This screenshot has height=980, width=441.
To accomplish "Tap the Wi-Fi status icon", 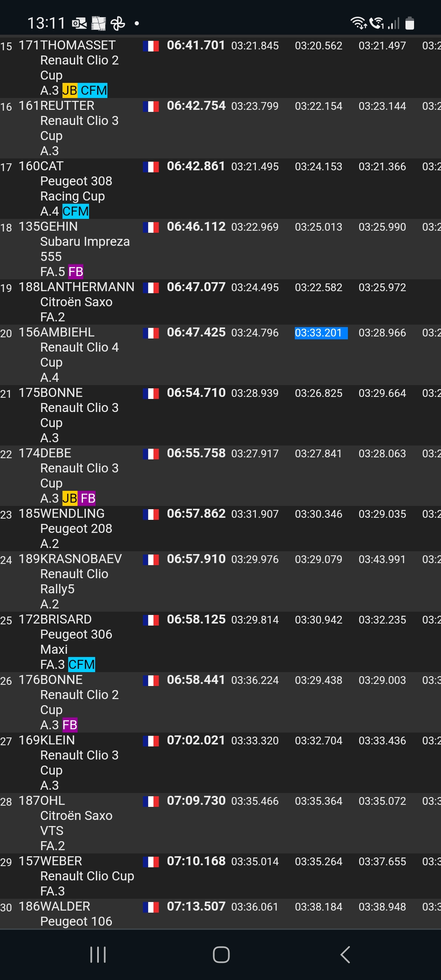I will pos(359,23).
